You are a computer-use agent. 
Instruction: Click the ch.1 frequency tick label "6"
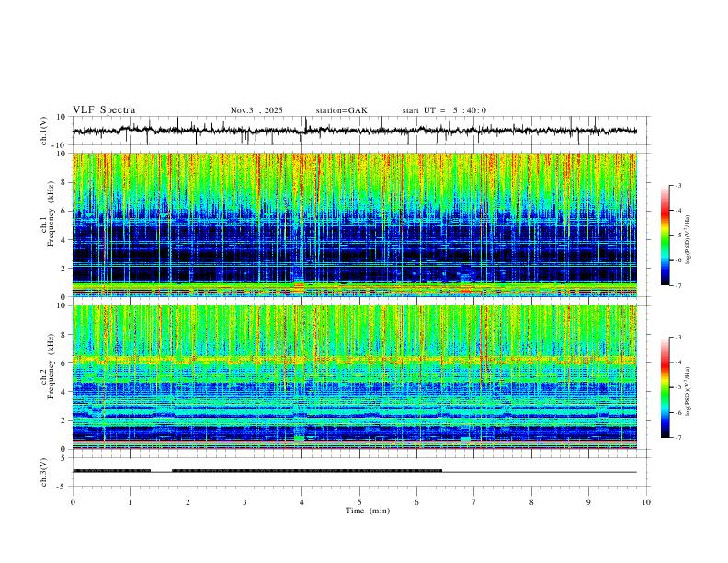click(x=64, y=211)
